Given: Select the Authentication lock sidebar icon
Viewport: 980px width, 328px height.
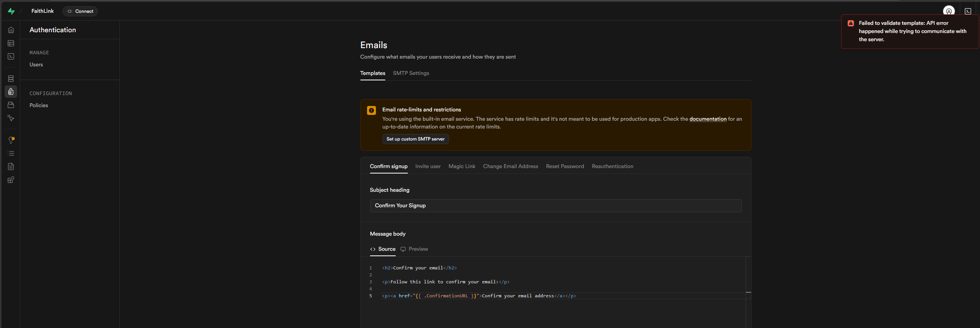Looking at the screenshot, I should coord(11,92).
